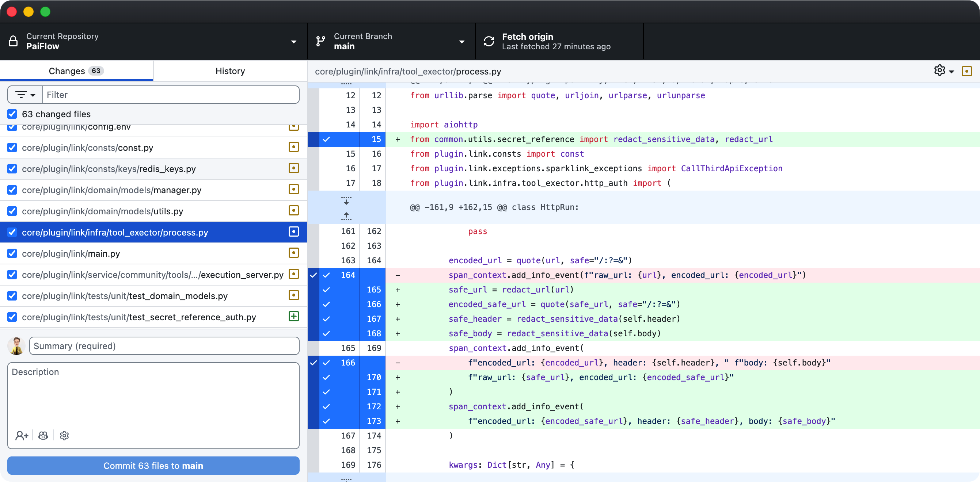Screen dimensions: 980x482
Task: Click the Summary (required) input field
Action: [164, 346]
